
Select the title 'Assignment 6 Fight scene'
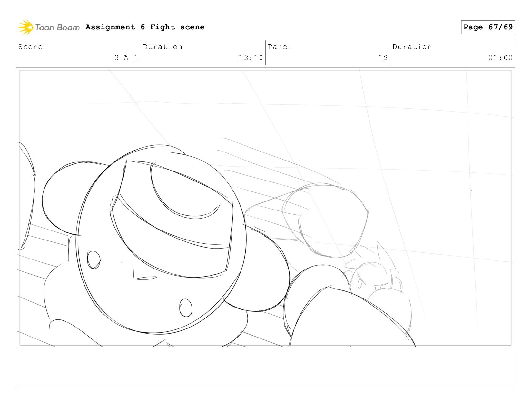145,27
